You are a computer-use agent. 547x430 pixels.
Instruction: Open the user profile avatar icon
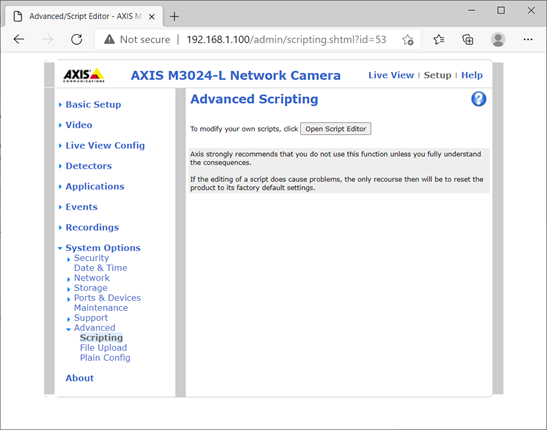click(x=498, y=39)
